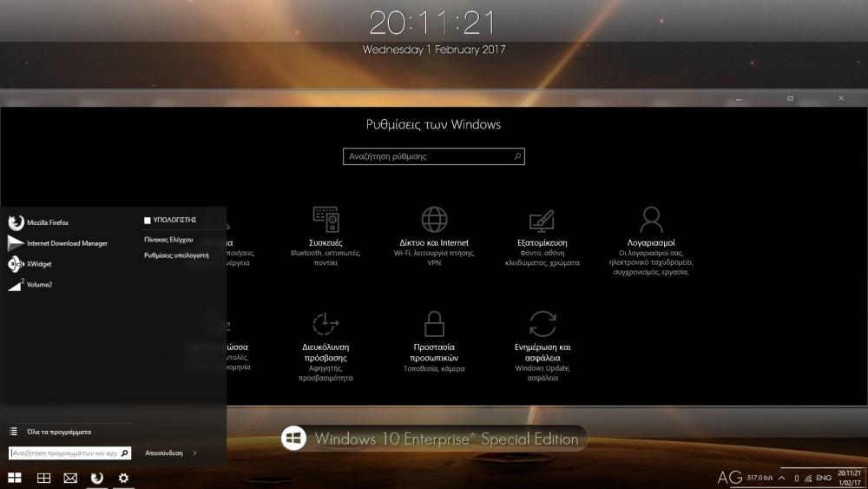Image resolution: width=868 pixels, height=489 pixels.
Task: Click the start menu search magnifier icon
Action: [124, 453]
